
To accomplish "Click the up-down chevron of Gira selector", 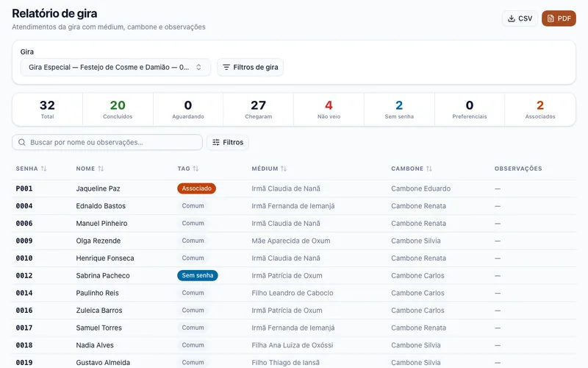I will [x=198, y=67].
